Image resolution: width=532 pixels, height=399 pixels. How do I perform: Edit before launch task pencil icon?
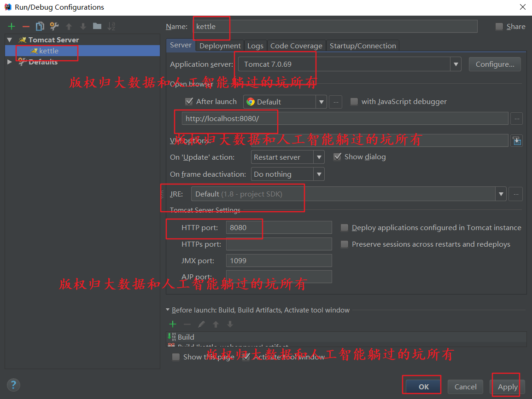tap(202, 324)
